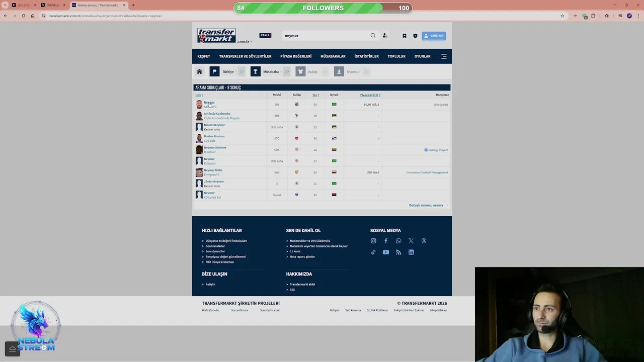Open the PİYASA DEĞERLERİ menu
The width and height of the screenshot is (644, 362).
[296, 56]
